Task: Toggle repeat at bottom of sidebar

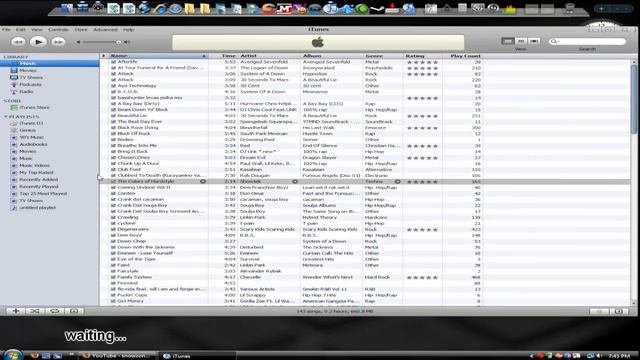Action: click(x=54, y=311)
